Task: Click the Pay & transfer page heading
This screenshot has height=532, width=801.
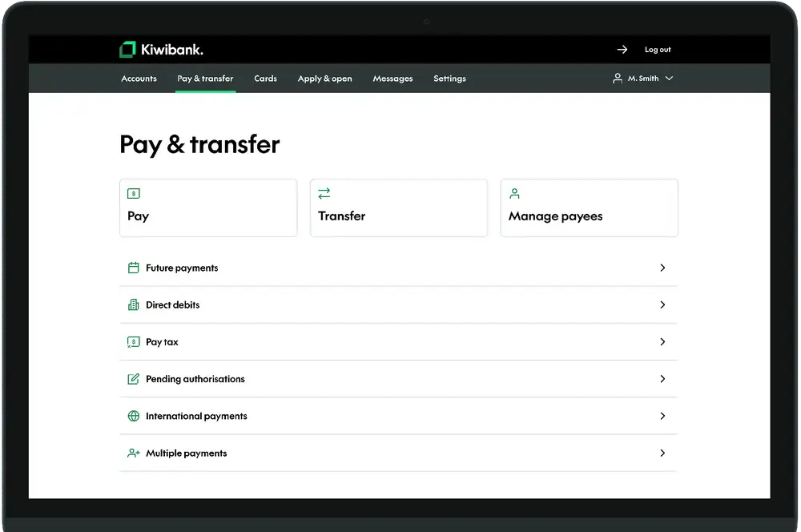Action: pos(199,145)
